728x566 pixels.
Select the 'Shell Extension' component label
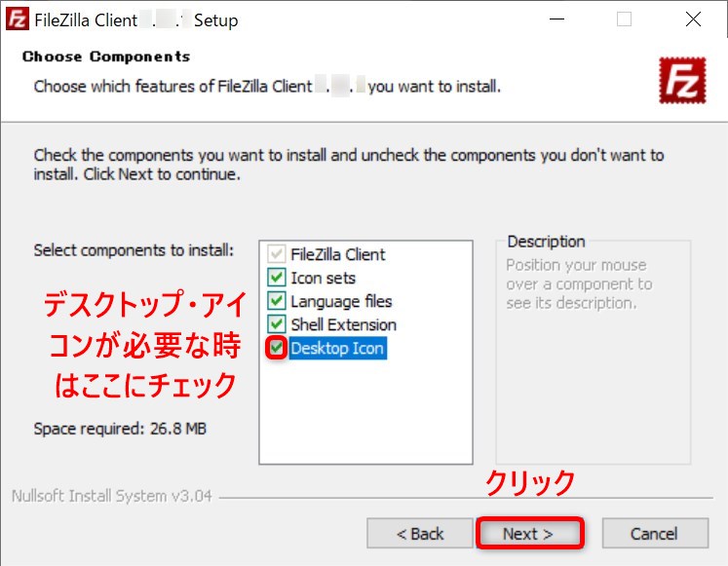click(344, 324)
